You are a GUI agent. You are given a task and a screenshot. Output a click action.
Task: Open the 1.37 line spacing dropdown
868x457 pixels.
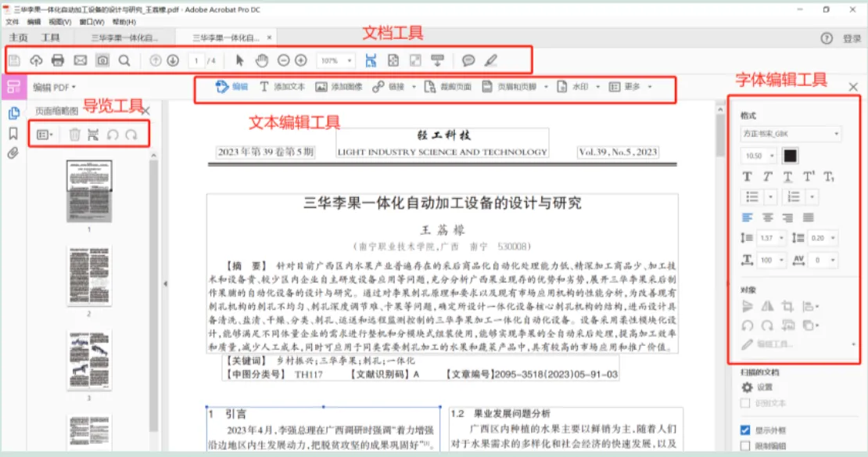click(x=771, y=238)
